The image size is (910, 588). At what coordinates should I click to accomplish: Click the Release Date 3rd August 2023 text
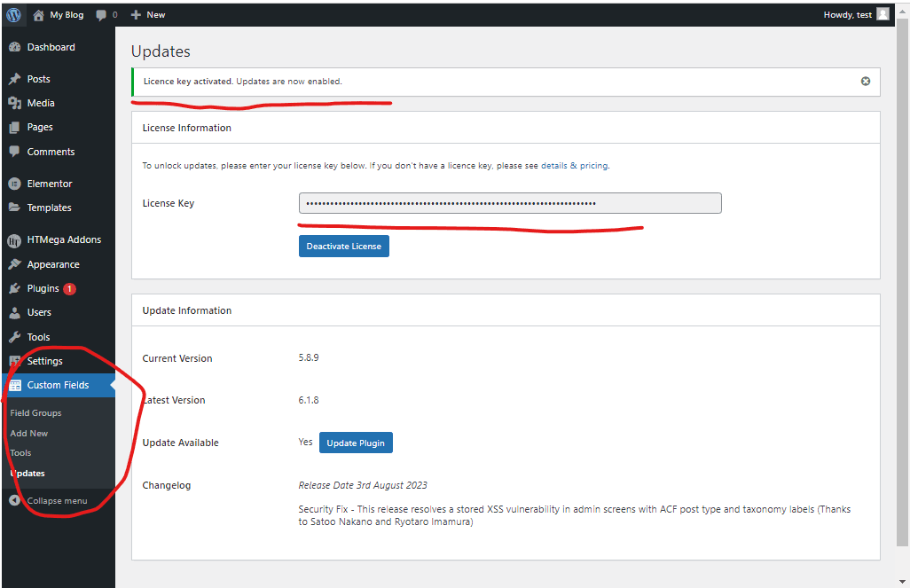tap(363, 485)
